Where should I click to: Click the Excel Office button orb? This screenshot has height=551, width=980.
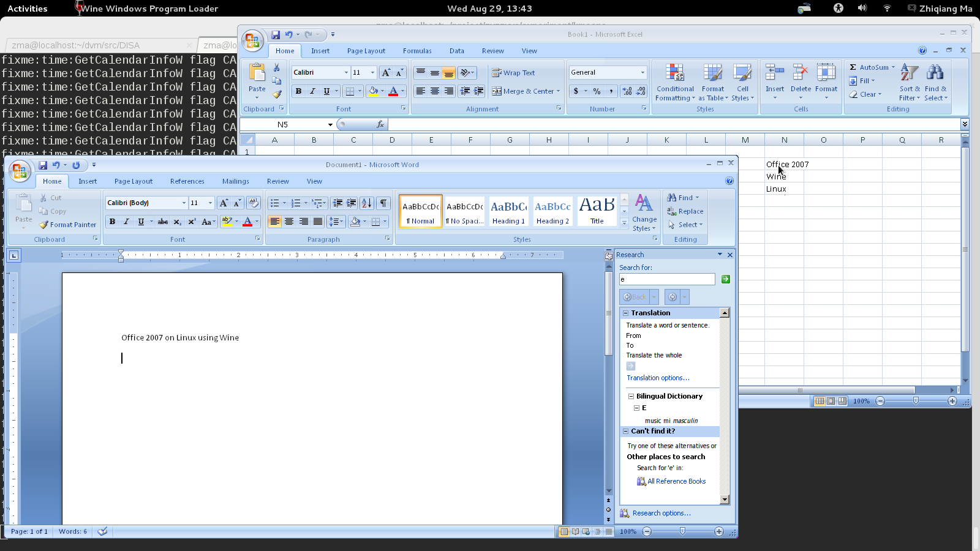click(252, 41)
